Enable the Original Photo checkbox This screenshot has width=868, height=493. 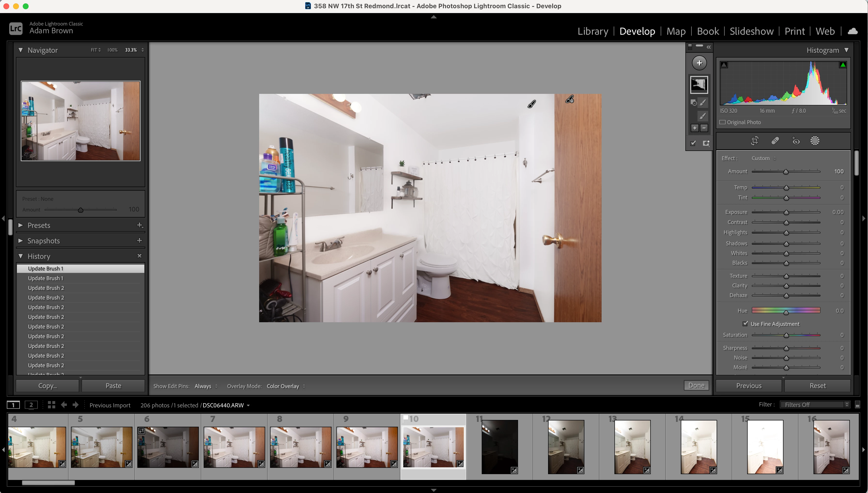723,122
